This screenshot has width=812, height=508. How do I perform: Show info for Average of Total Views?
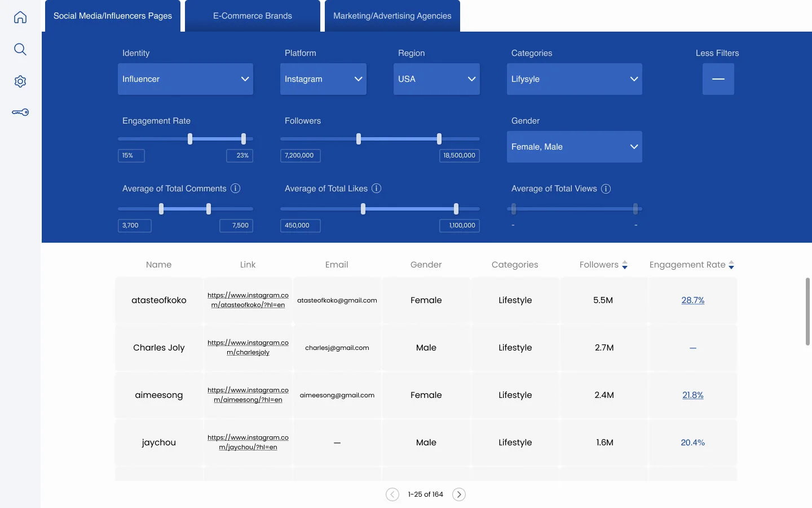[606, 189]
